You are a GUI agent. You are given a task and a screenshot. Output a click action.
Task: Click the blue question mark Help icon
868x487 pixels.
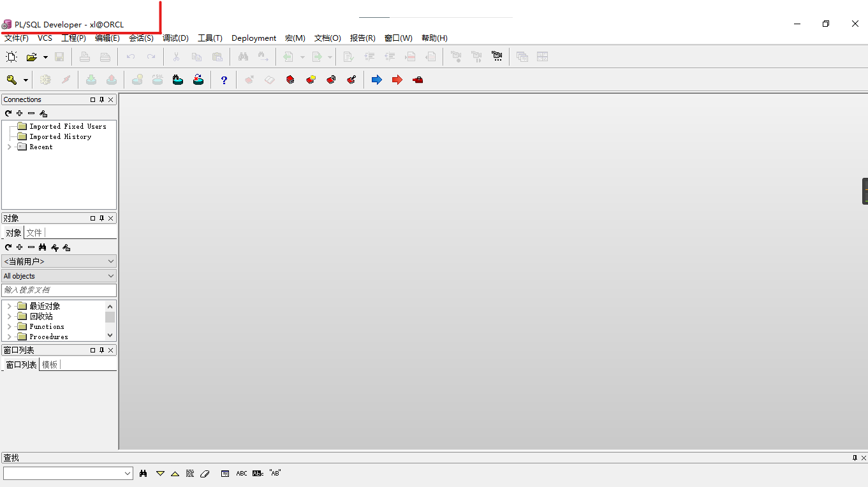tap(224, 80)
